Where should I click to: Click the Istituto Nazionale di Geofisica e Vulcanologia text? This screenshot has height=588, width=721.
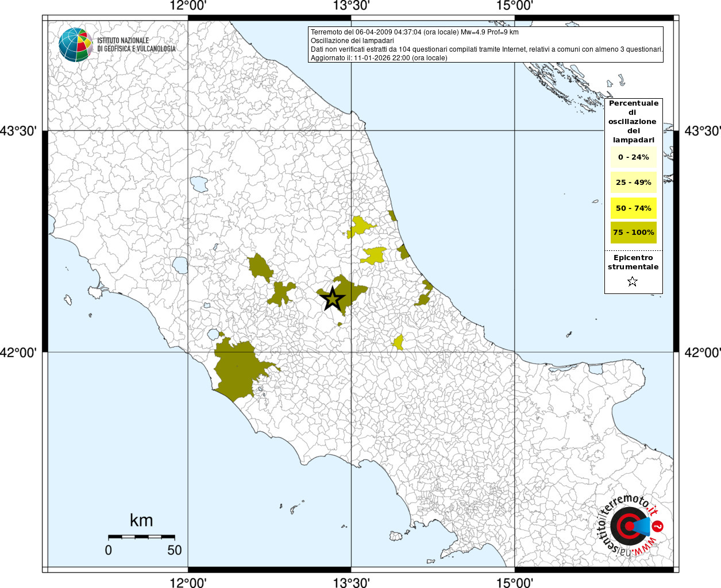(136, 45)
